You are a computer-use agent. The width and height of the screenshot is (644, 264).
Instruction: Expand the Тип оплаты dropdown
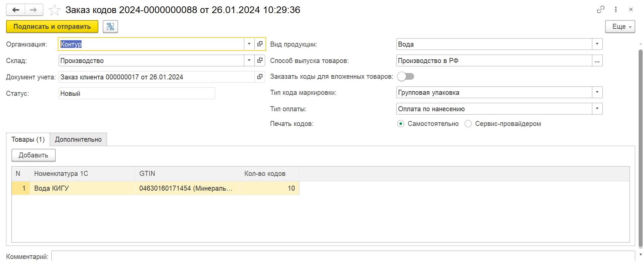(597, 109)
